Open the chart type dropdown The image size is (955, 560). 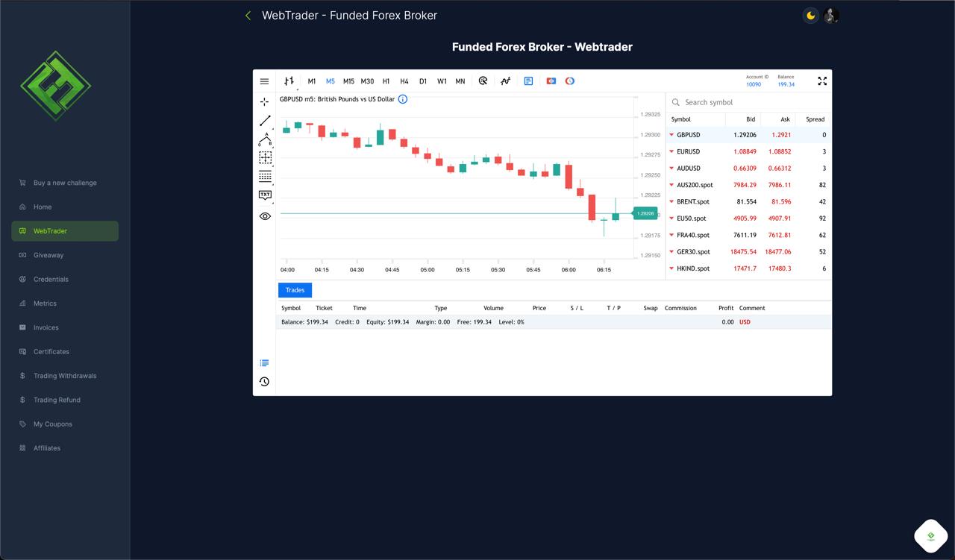click(x=289, y=81)
